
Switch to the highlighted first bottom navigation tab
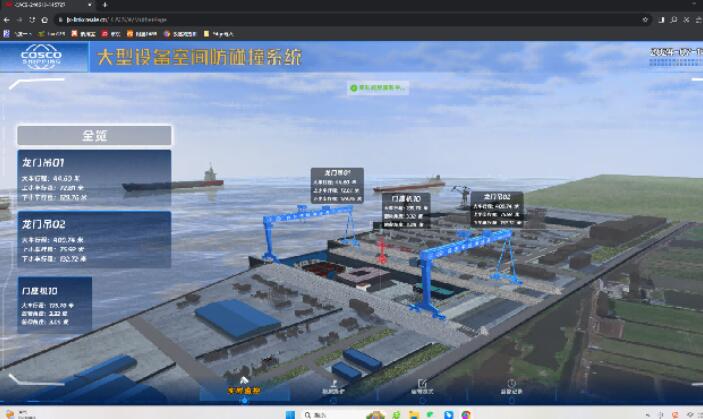[244, 386]
